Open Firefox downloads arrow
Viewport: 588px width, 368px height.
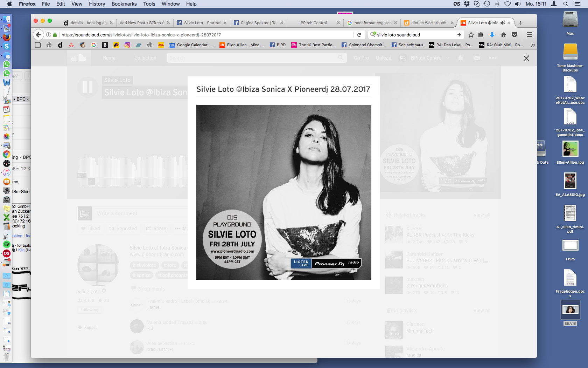492,35
